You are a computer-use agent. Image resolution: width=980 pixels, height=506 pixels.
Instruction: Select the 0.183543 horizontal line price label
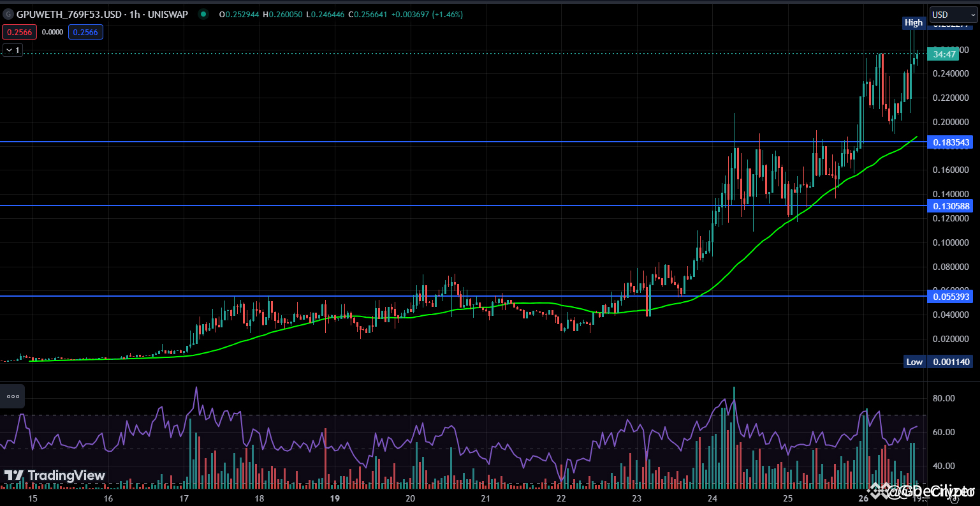click(x=951, y=142)
